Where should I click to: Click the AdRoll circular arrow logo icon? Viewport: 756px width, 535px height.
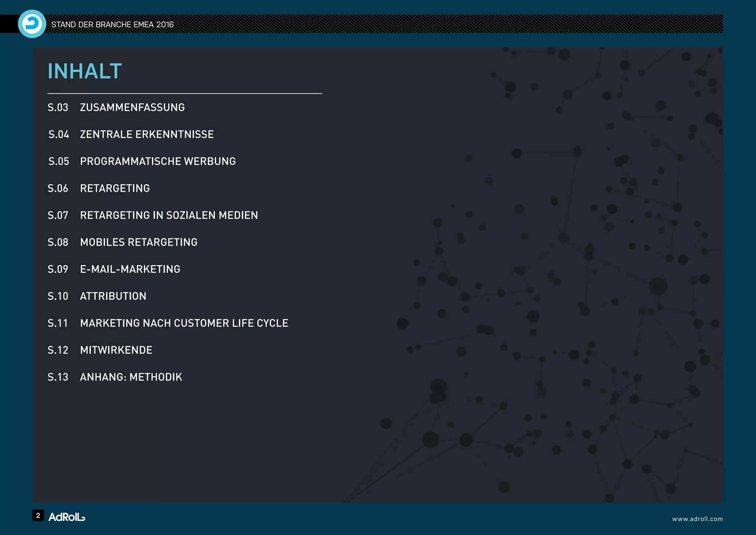pos(32,24)
